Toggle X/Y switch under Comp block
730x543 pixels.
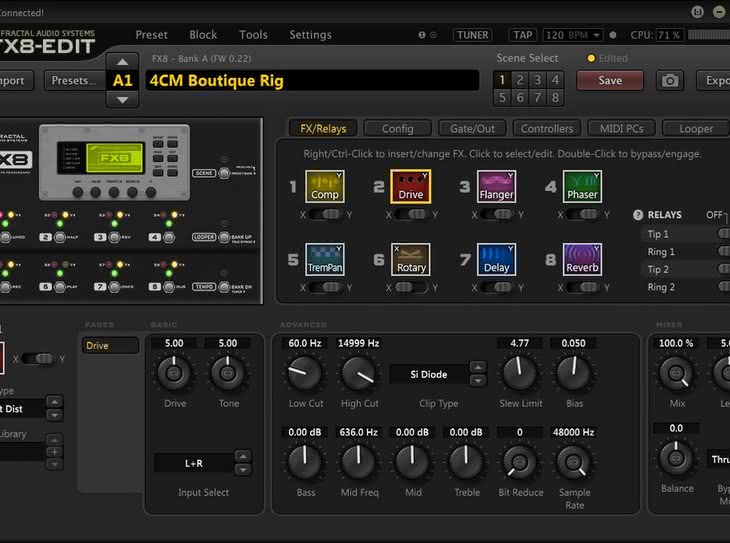[326, 214]
